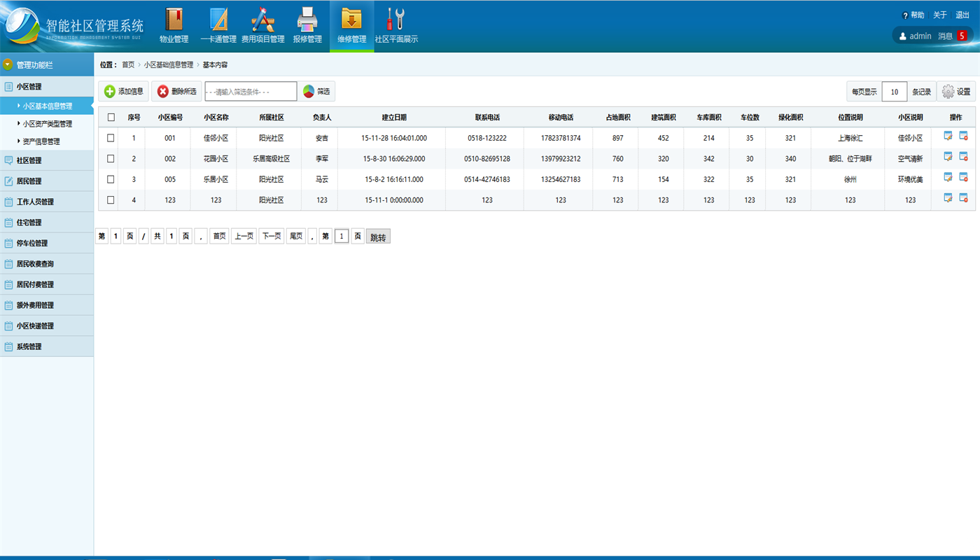The image size is (980, 560).
Task: Click the filter condition input field
Action: tap(251, 92)
